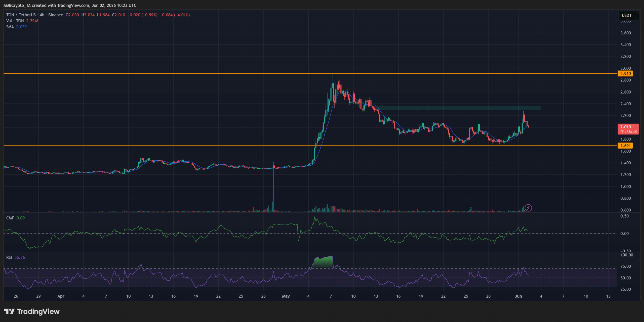Select the 1.691 price level label
644x322 pixels.
tap(625, 146)
